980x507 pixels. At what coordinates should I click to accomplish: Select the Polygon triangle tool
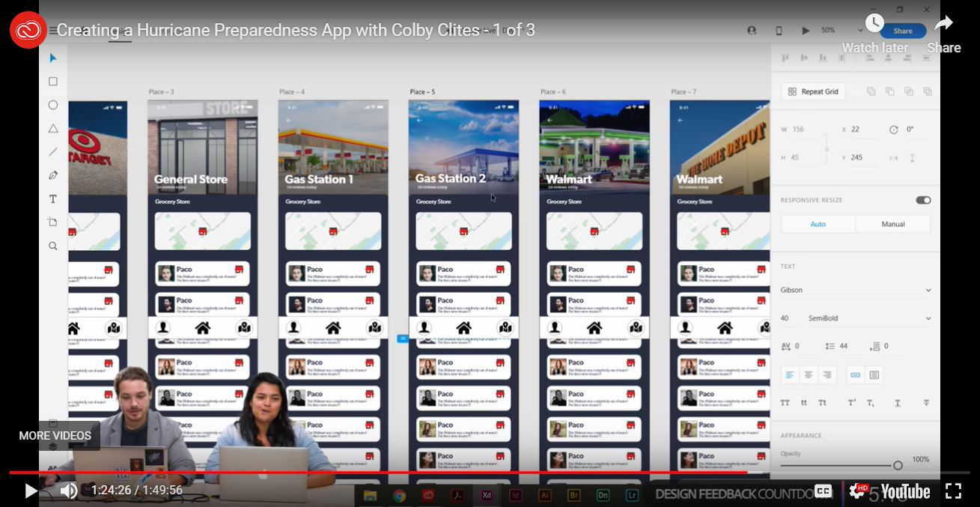tap(53, 128)
